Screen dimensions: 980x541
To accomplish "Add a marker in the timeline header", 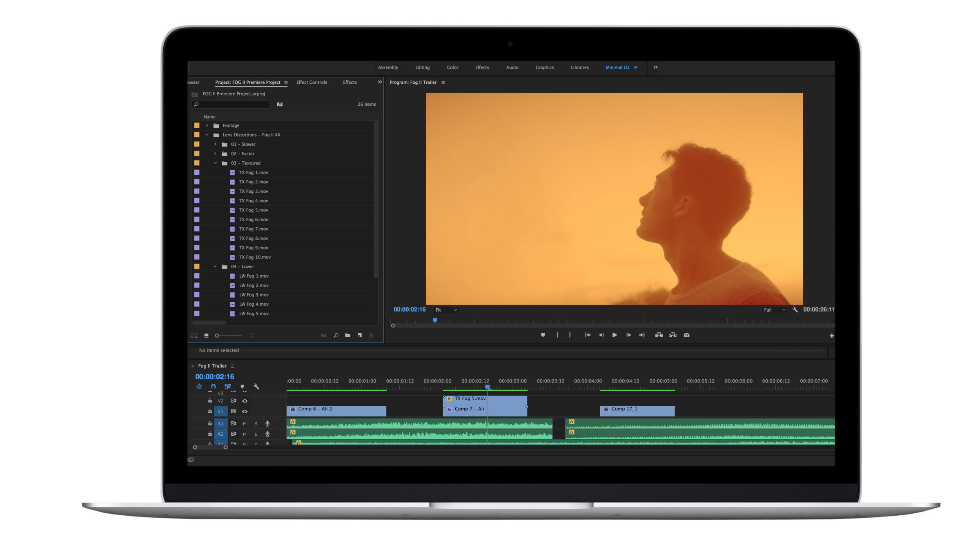I will 242,387.
